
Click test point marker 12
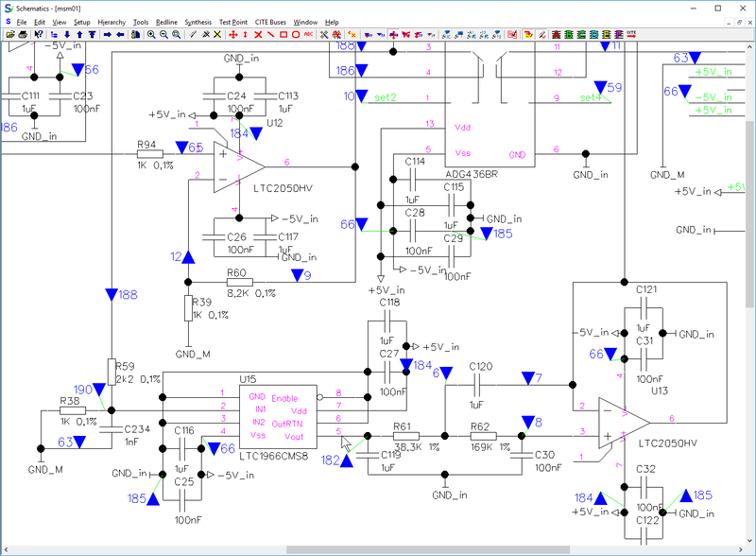coord(188,257)
